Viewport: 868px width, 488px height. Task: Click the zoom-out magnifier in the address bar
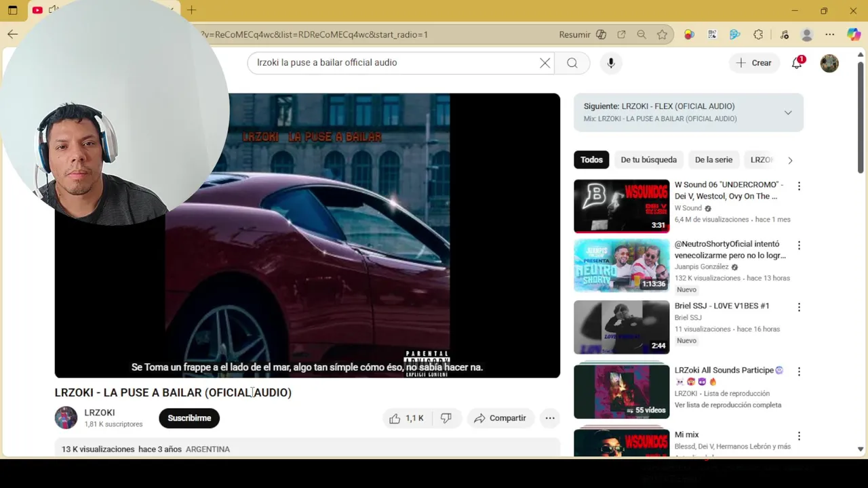[642, 35]
